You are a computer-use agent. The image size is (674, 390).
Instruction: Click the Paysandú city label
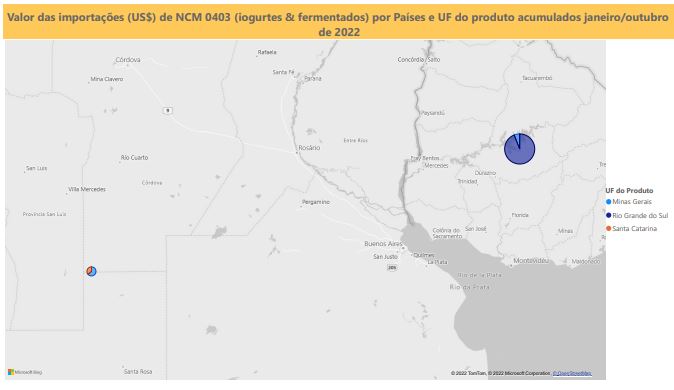pyautogui.click(x=432, y=113)
